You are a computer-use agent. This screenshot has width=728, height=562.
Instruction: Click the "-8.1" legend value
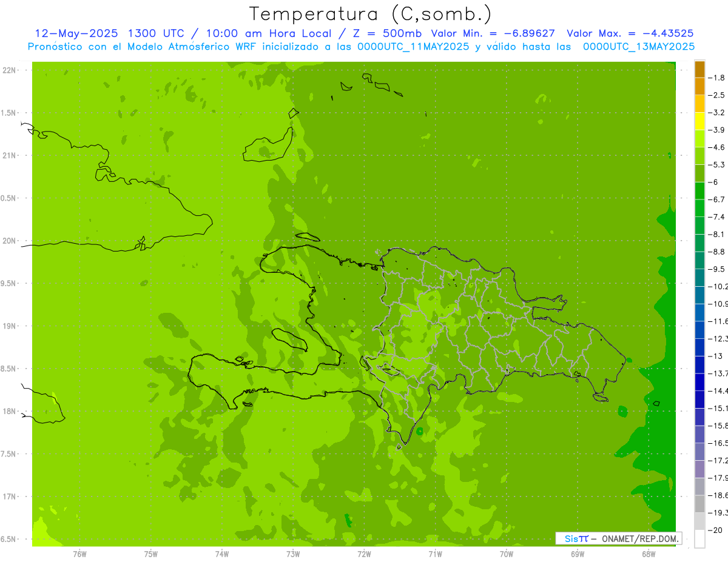click(x=717, y=234)
